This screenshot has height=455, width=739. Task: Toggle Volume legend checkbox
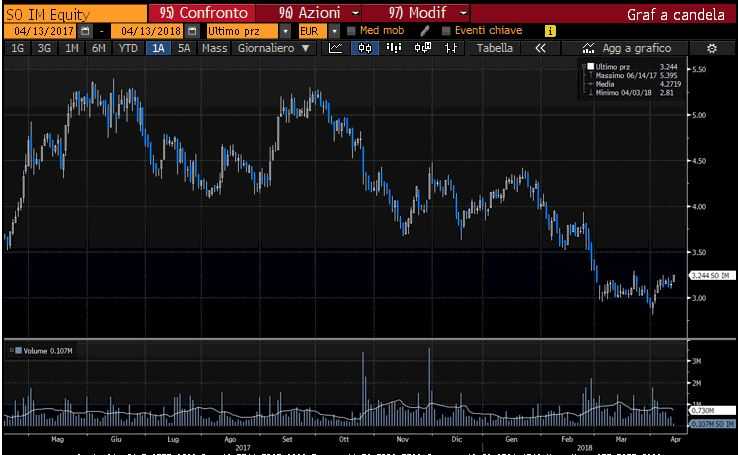(x=18, y=351)
